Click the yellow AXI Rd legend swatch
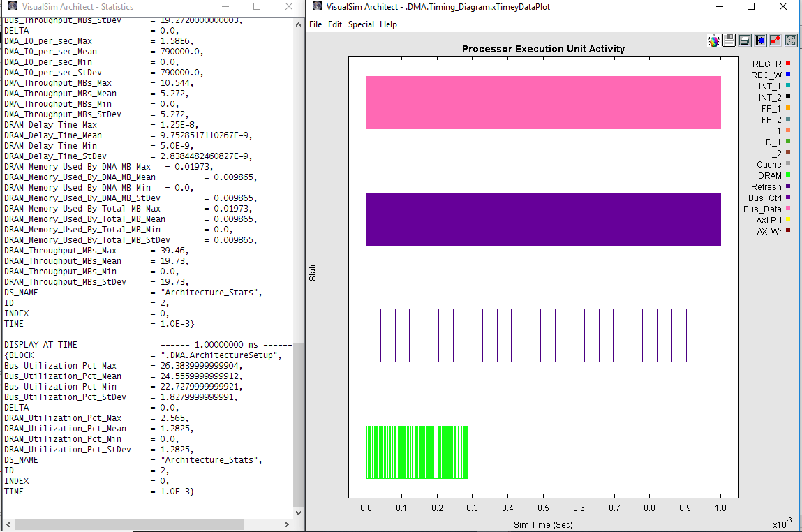The image size is (802, 532). [787, 220]
